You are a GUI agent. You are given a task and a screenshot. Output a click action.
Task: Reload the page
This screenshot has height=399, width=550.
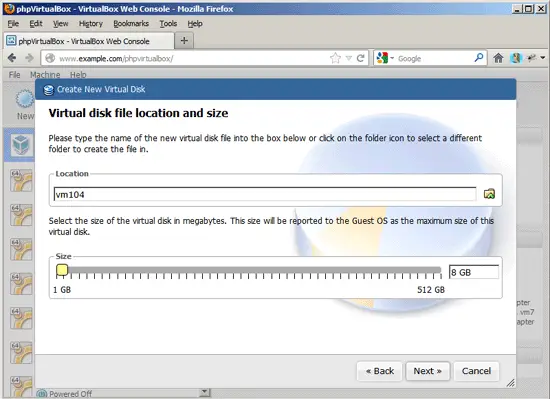(360, 58)
